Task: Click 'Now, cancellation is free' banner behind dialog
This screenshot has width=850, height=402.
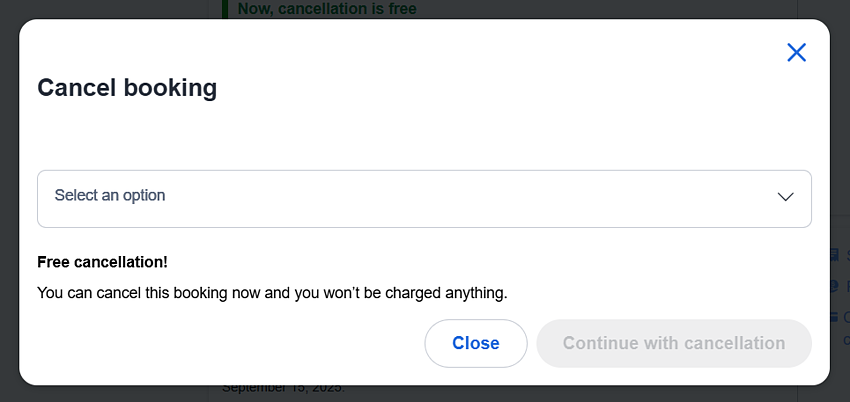Action: (327, 9)
